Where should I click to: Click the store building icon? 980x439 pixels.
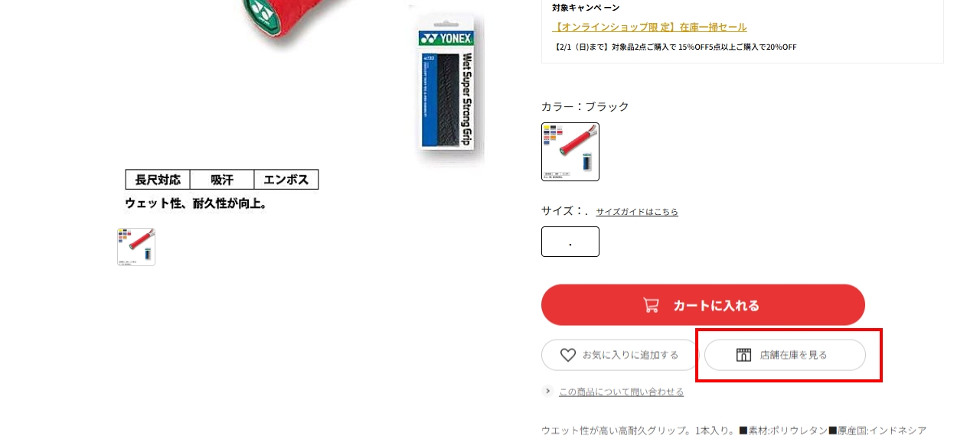[x=743, y=355]
